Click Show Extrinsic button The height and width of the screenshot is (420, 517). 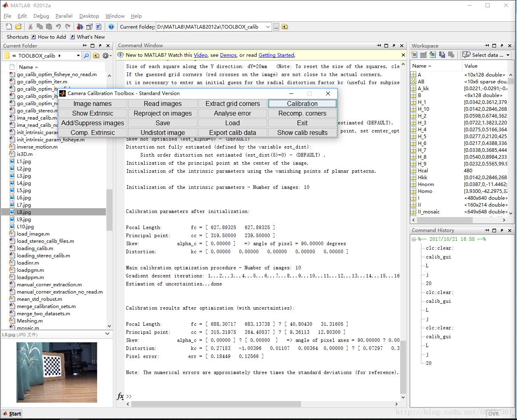point(93,113)
